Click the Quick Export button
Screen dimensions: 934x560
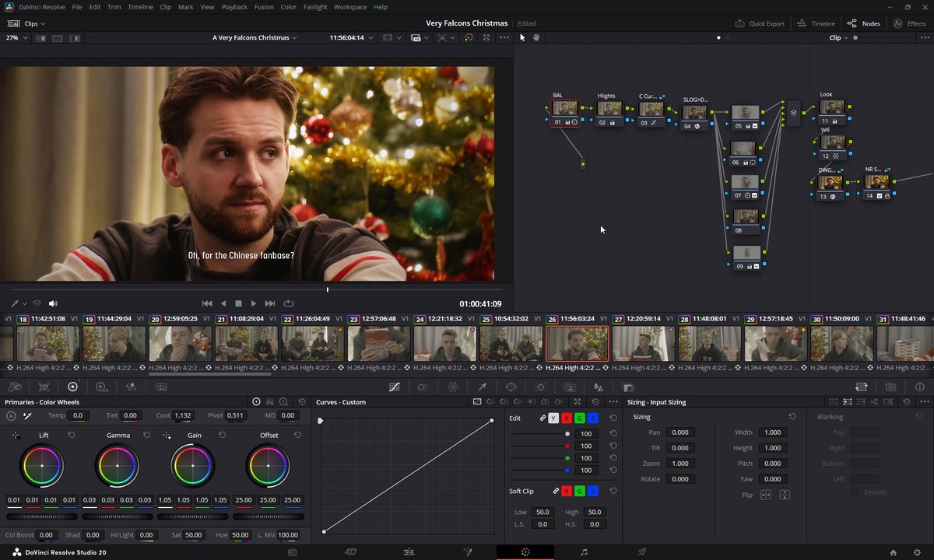[760, 23]
